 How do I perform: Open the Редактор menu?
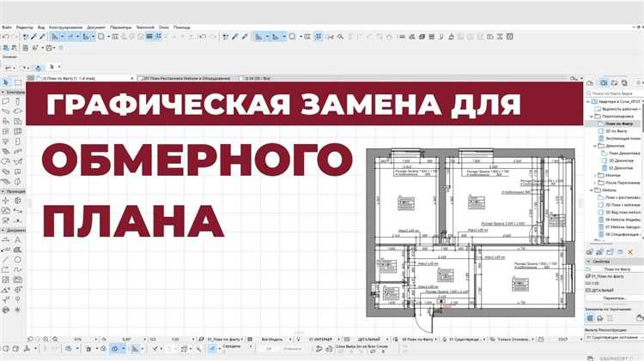24,27
